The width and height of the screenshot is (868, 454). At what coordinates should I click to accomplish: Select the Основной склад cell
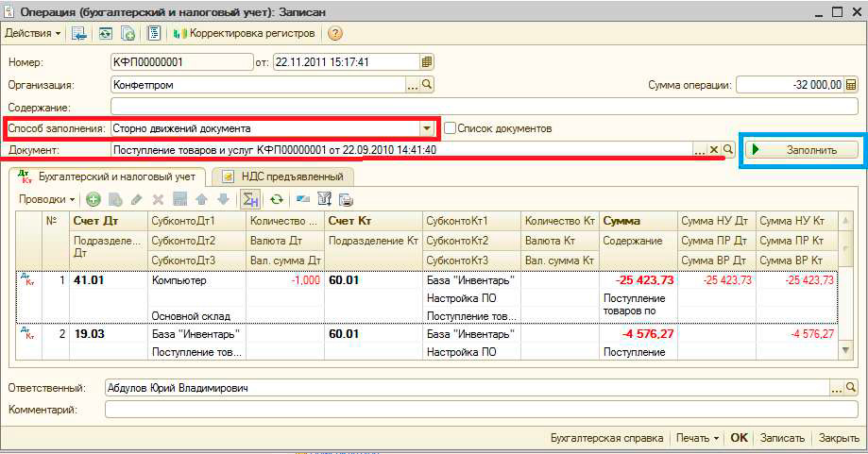[x=196, y=316]
